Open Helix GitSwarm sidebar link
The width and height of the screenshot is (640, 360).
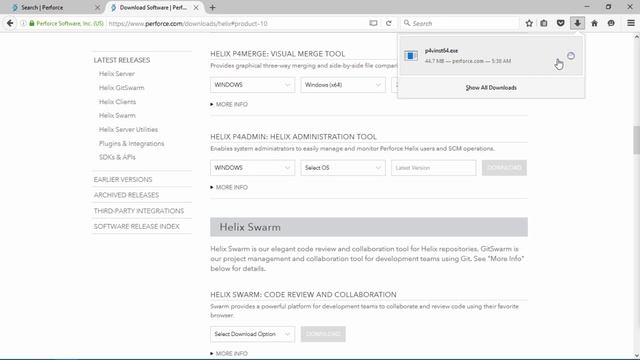[x=121, y=88]
